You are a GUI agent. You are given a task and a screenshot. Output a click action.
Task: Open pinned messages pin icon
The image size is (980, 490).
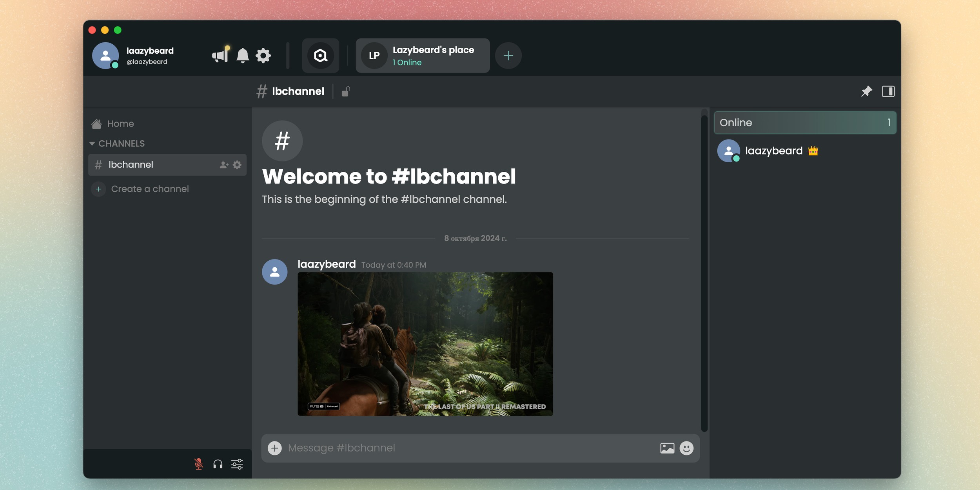coord(866,91)
